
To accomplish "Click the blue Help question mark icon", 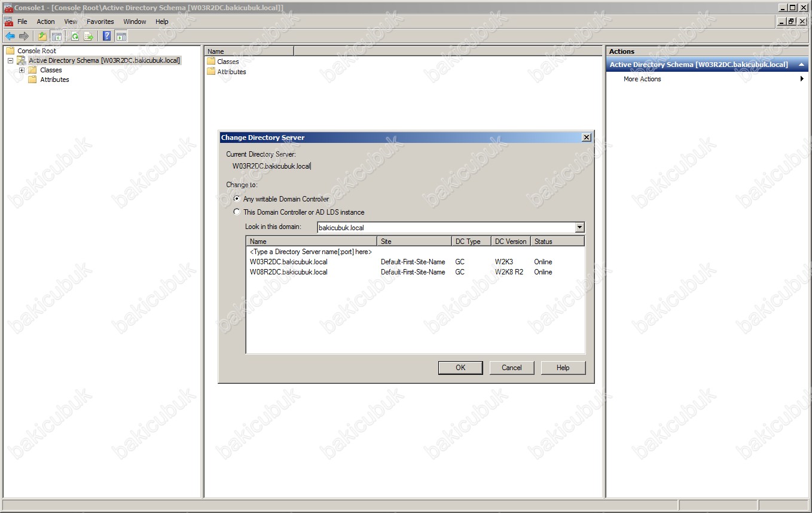I will [x=107, y=36].
